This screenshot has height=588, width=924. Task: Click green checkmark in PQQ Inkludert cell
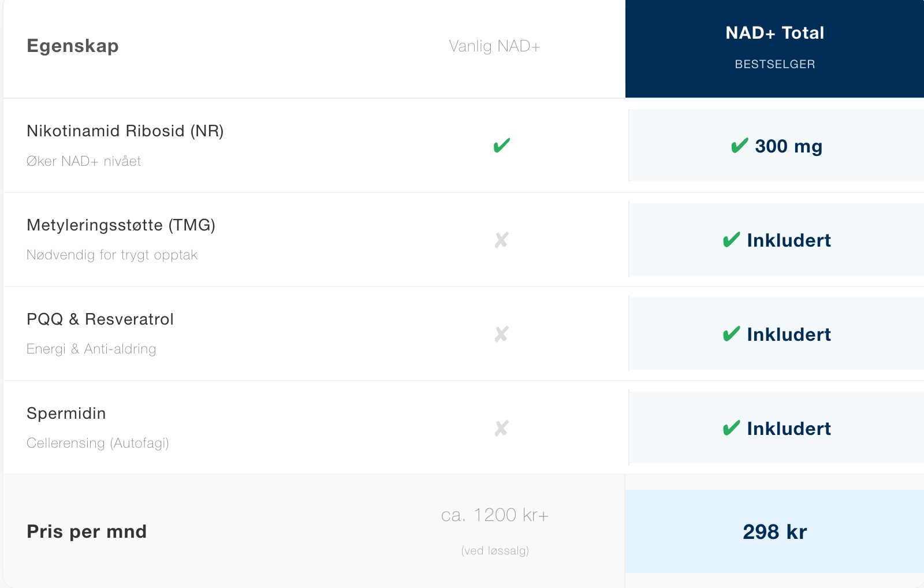pyautogui.click(x=731, y=334)
